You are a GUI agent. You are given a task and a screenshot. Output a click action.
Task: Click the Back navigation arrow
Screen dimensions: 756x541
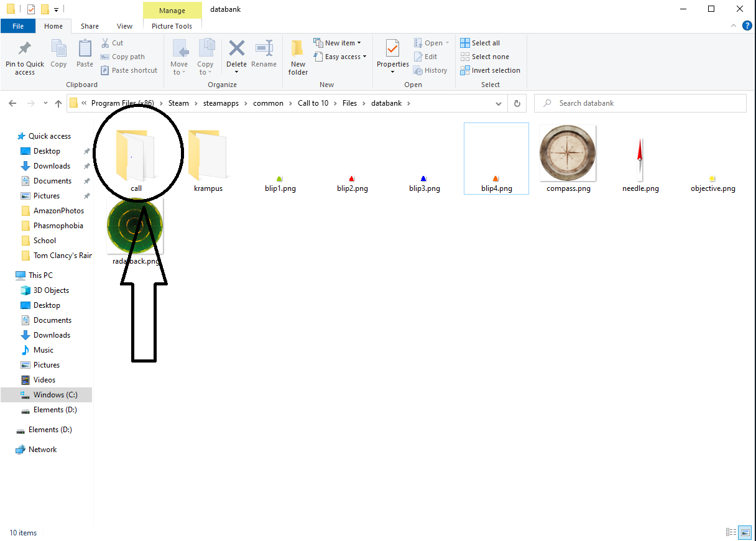pos(12,103)
